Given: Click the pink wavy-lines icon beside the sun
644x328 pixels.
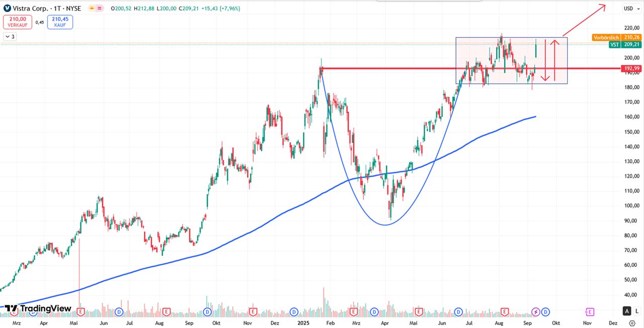Looking at the screenshot, I should pos(99,8).
